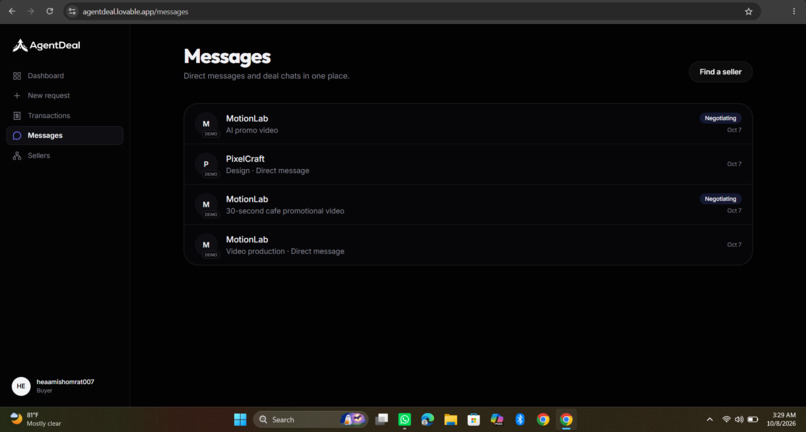Open MotionLab Video production direct message
The image size is (806, 432).
[468, 245]
